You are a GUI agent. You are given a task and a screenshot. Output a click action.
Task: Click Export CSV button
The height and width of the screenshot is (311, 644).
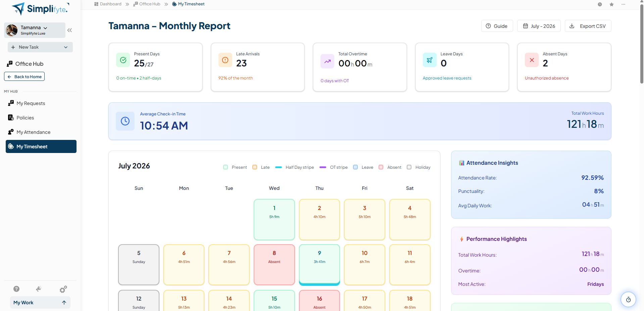[588, 26]
